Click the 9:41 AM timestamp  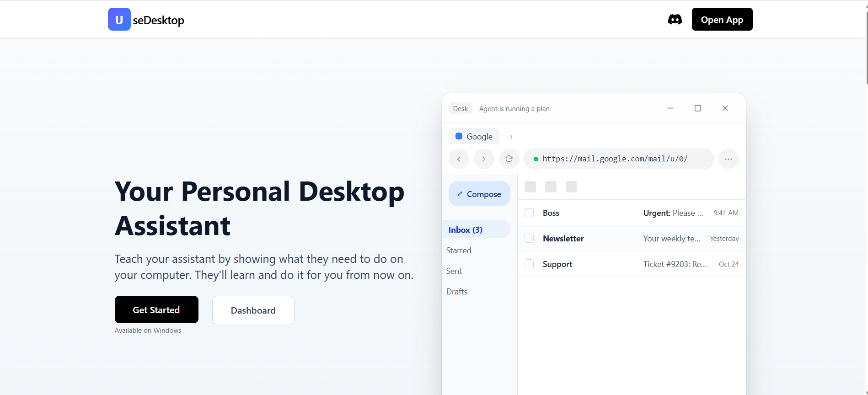(x=726, y=213)
